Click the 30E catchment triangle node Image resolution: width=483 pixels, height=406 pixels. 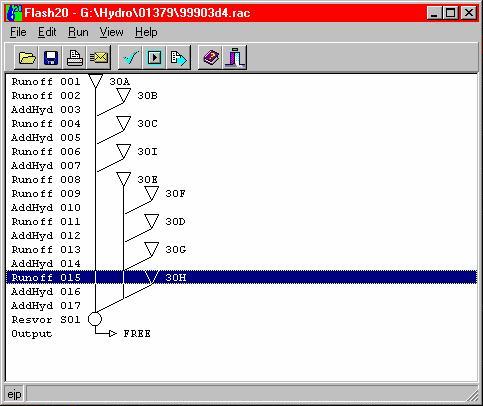coord(123,179)
